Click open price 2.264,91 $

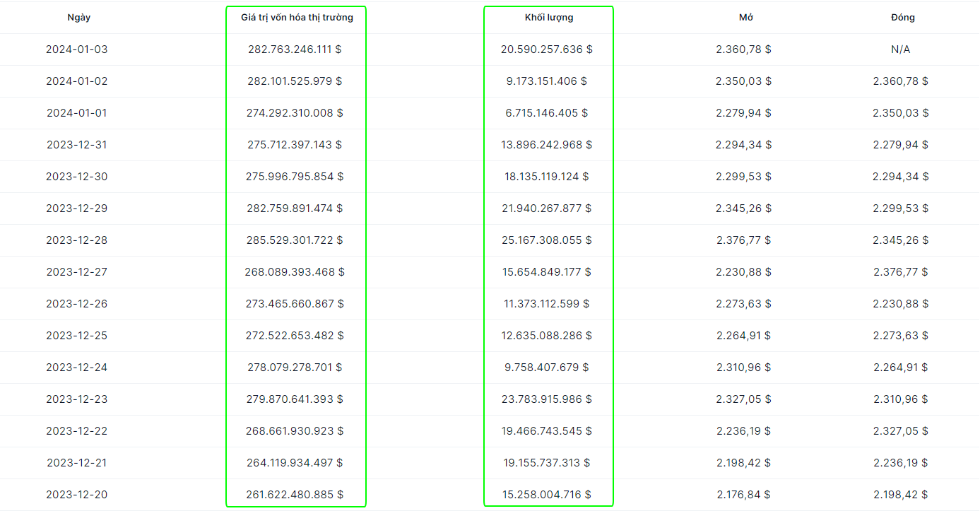point(743,336)
